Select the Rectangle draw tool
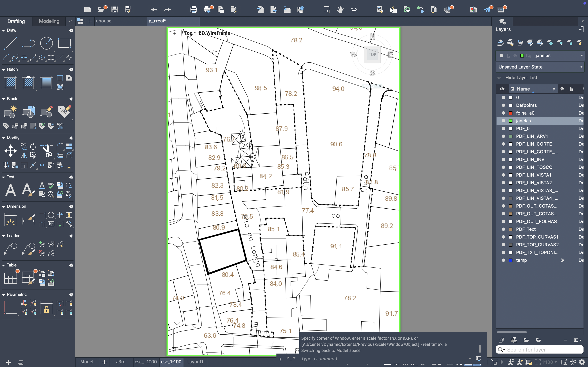Viewport: 588px width, 367px height. [64, 43]
